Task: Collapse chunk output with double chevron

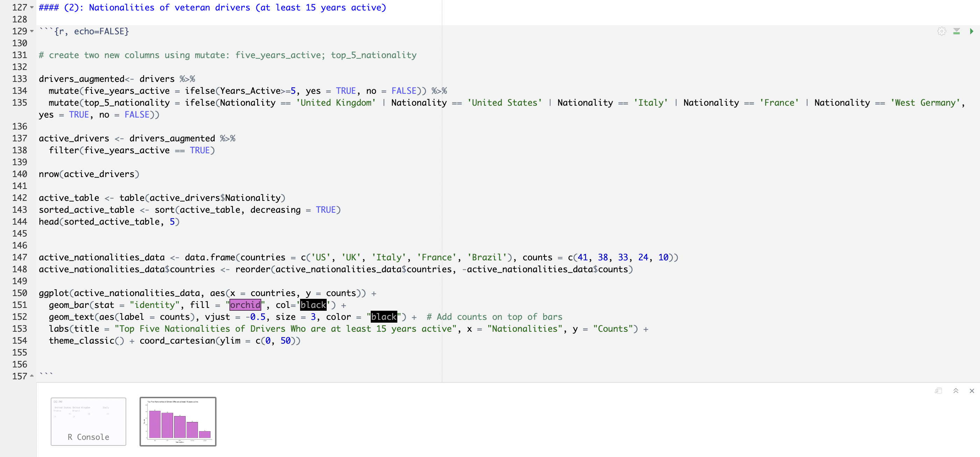Action: coord(956,391)
